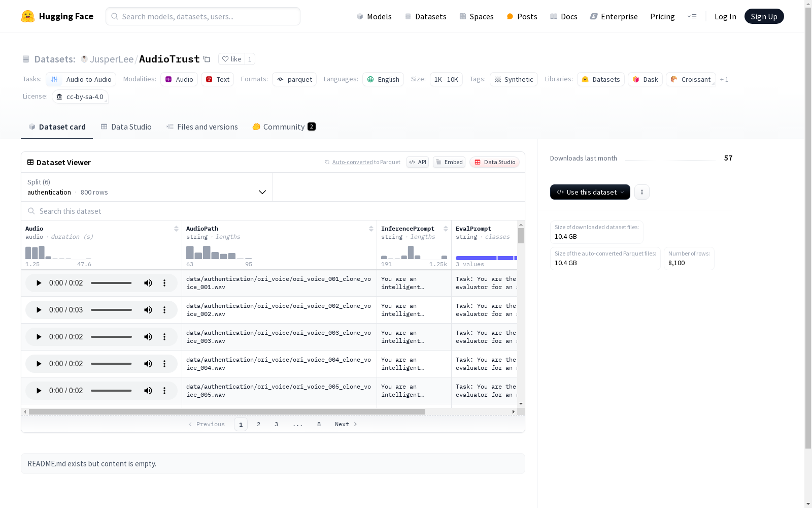Focus the Search this dataset field
The image size is (812, 508).
[273, 211]
